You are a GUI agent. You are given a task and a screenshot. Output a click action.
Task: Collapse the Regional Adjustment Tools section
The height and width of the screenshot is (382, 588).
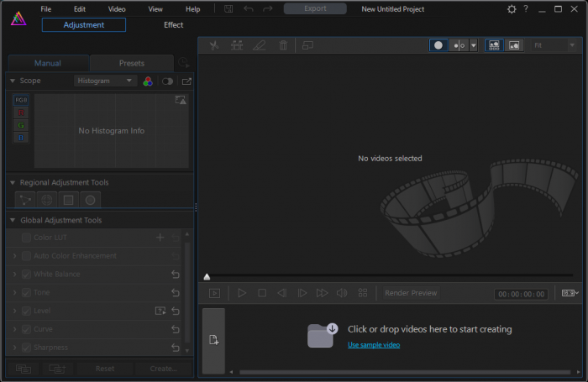[x=13, y=182]
